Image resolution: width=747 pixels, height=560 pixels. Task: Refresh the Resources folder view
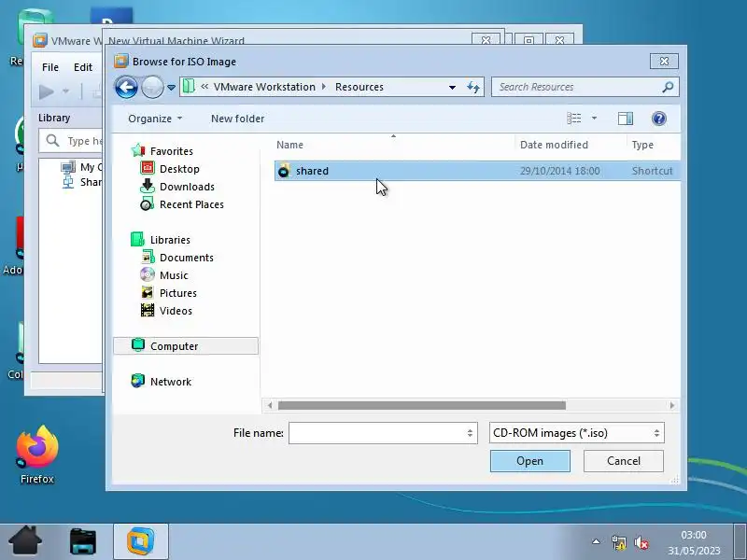coord(473,87)
